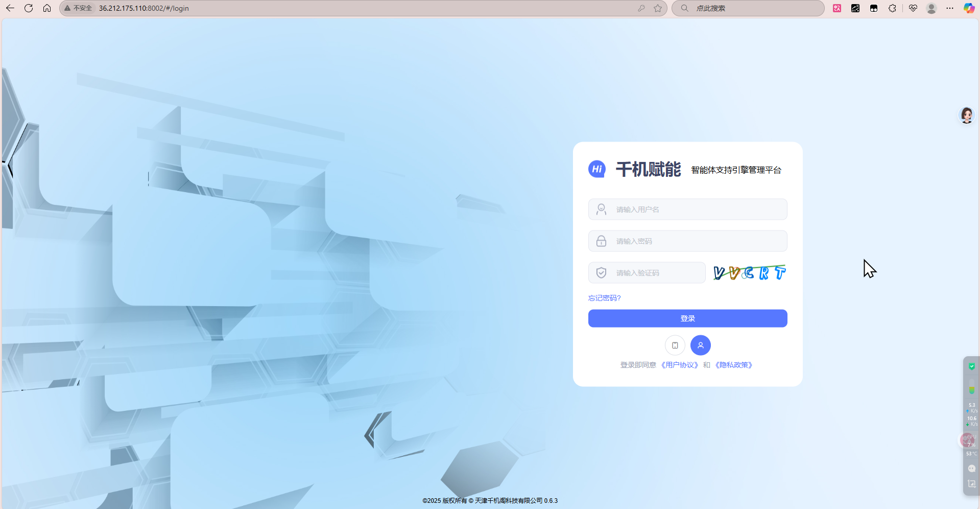Click the screenshot crop icon in side widget

971,483
